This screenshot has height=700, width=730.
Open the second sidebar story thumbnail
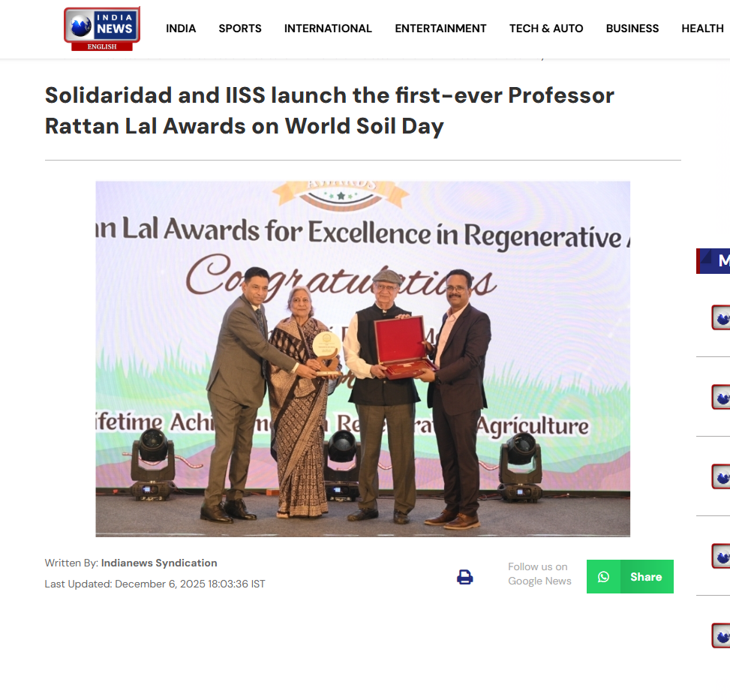pyautogui.click(x=721, y=397)
